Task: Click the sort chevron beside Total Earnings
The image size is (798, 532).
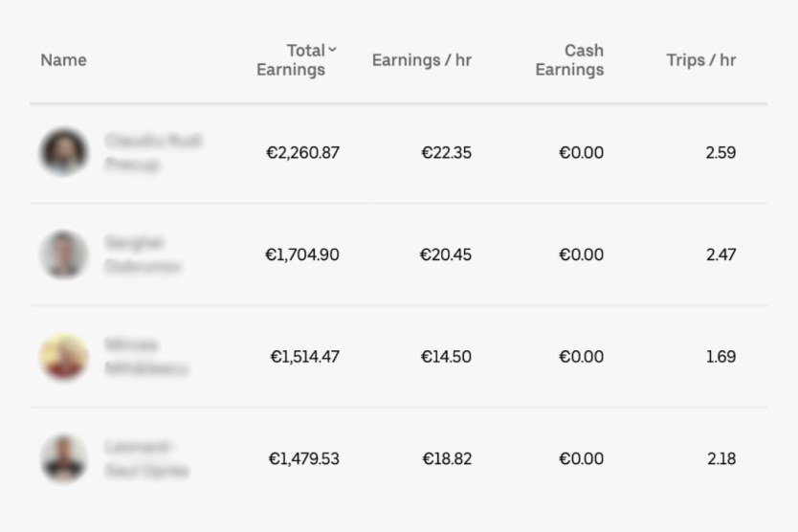Action: 332,50
